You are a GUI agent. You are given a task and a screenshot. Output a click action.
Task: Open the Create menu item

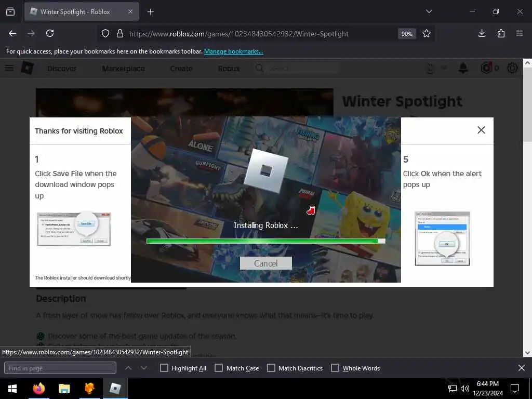coord(181,69)
